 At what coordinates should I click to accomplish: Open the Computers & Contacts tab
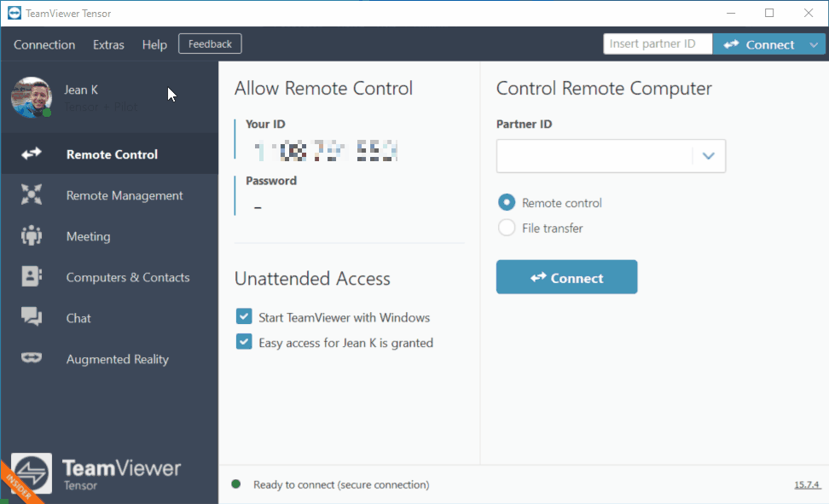click(x=109, y=277)
